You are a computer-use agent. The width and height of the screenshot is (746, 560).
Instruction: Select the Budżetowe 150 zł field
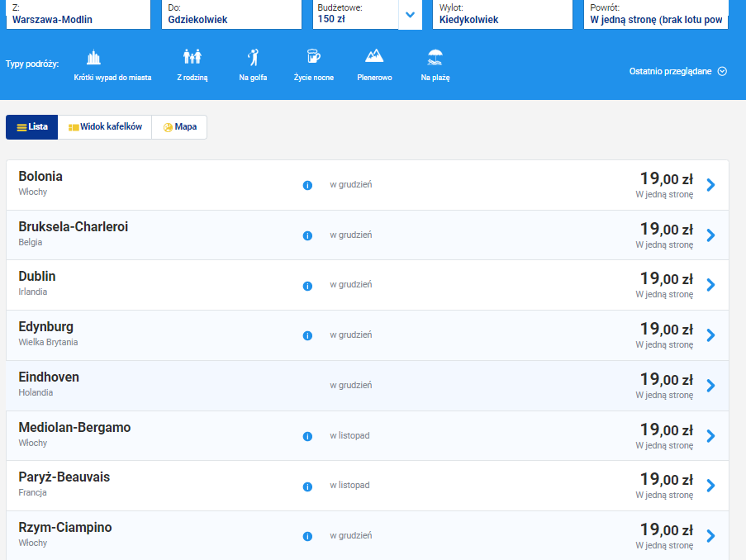[x=355, y=14]
